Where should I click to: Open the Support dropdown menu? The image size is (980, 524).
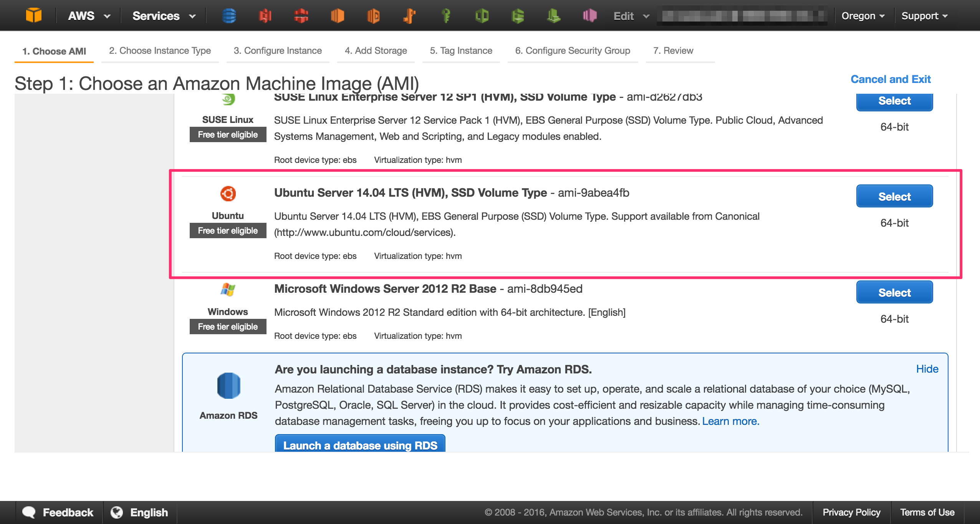tap(925, 16)
